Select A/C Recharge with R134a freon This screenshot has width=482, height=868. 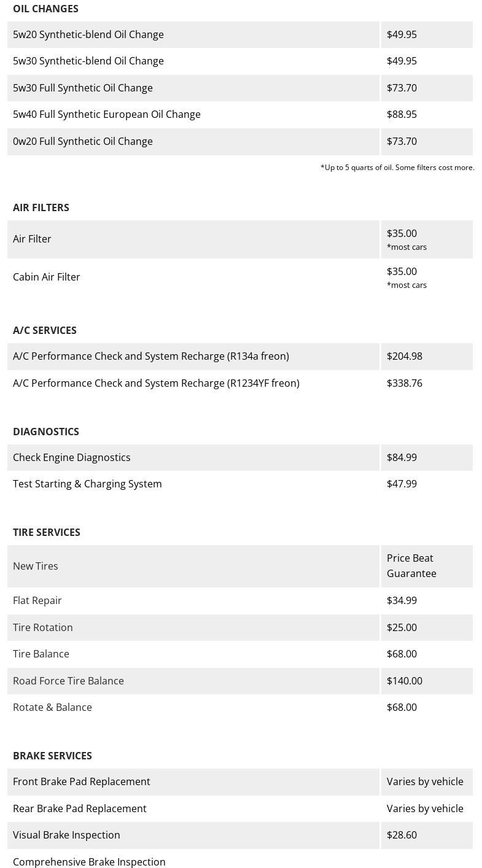coord(151,357)
